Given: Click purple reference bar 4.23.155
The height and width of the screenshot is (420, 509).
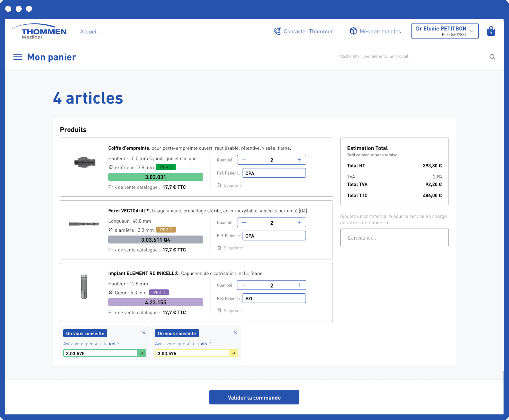Looking at the screenshot, I should click(156, 302).
